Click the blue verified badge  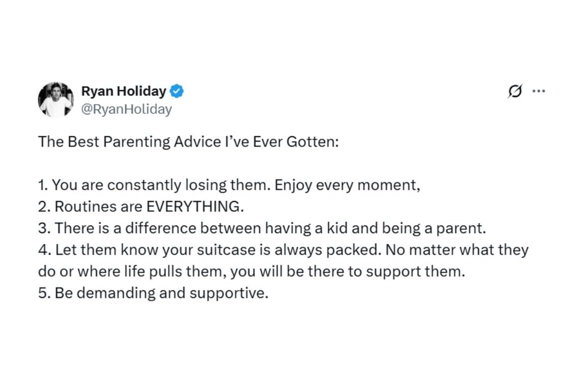177,91
